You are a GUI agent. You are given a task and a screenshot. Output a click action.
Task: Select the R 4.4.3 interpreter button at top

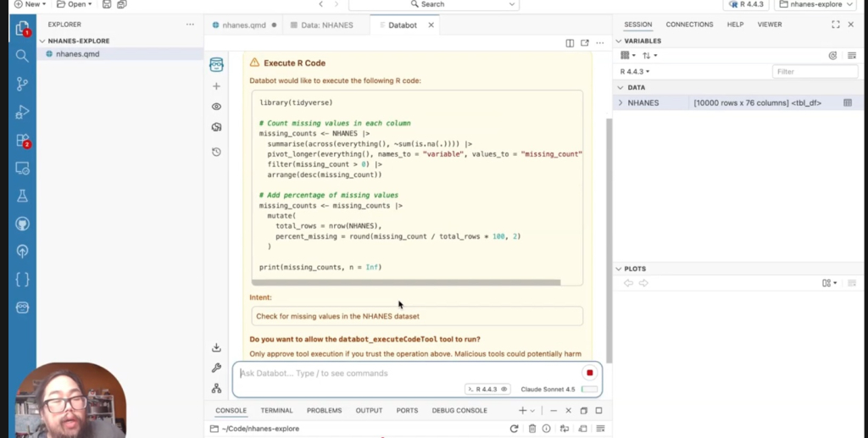(746, 4)
